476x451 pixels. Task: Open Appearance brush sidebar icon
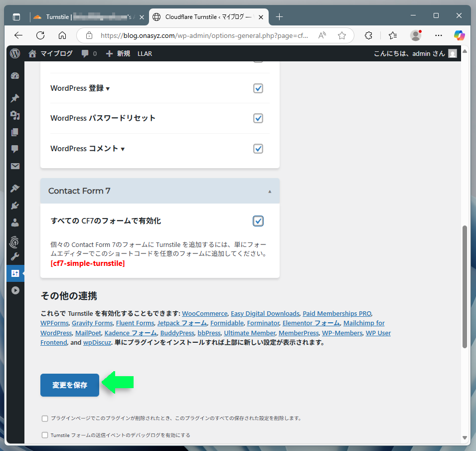point(15,189)
